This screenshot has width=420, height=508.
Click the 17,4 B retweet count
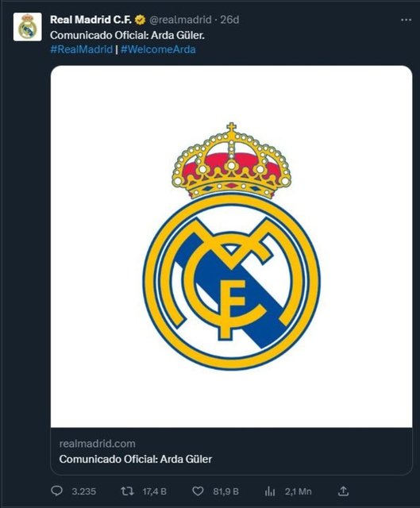point(155,492)
